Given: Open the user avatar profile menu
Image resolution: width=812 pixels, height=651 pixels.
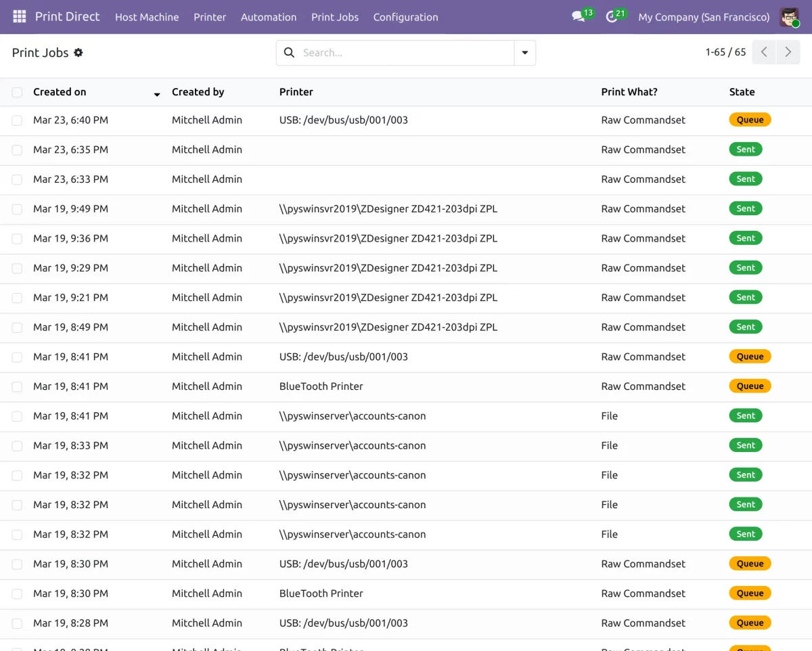Looking at the screenshot, I should pos(789,17).
